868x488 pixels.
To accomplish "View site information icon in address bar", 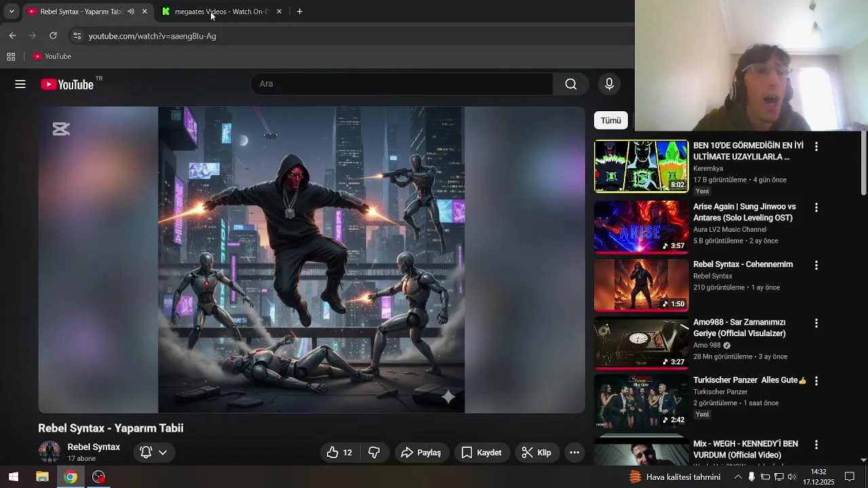I will [x=77, y=36].
